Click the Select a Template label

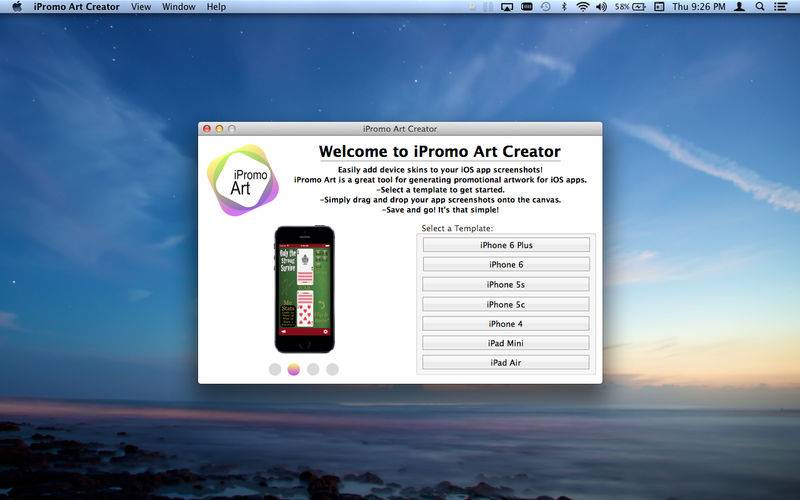click(x=457, y=228)
